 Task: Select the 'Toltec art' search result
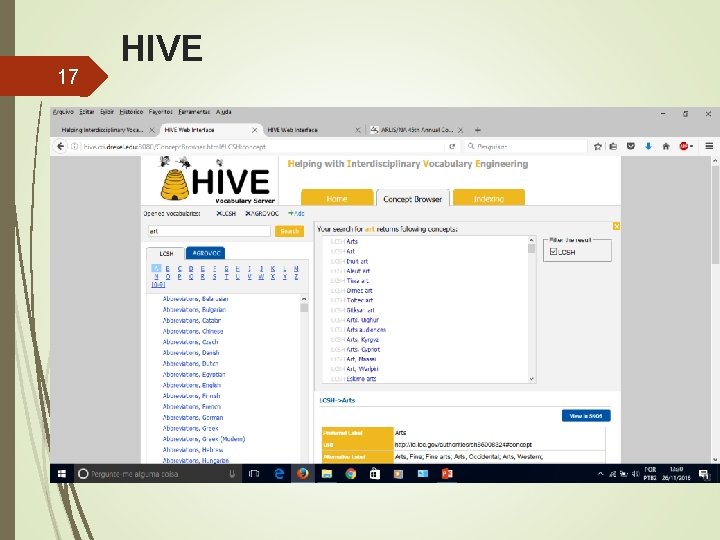tap(360, 300)
